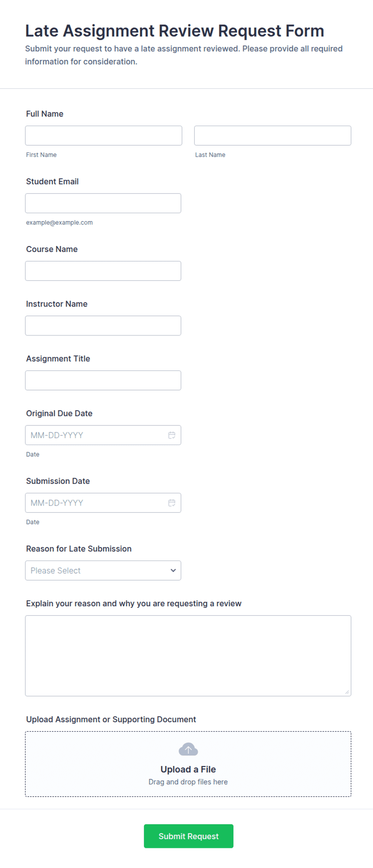Click into the Course Name field
373x868 pixels.
point(103,271)
